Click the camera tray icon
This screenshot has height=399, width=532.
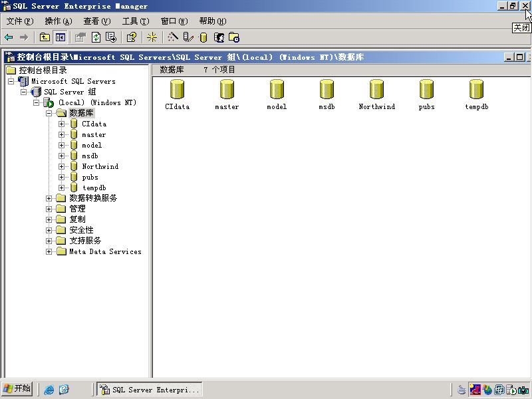pyautogui.click(x=523, y=390)
